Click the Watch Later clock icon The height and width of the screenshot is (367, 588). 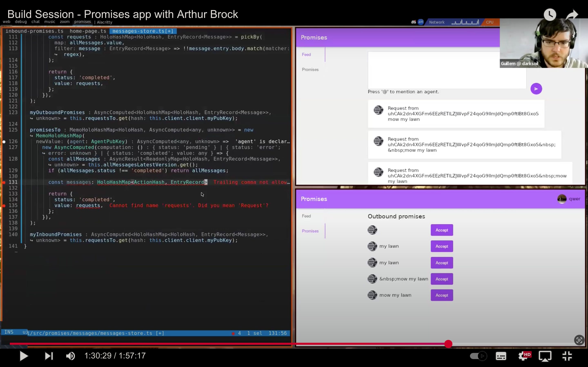[x=550, y=14]
